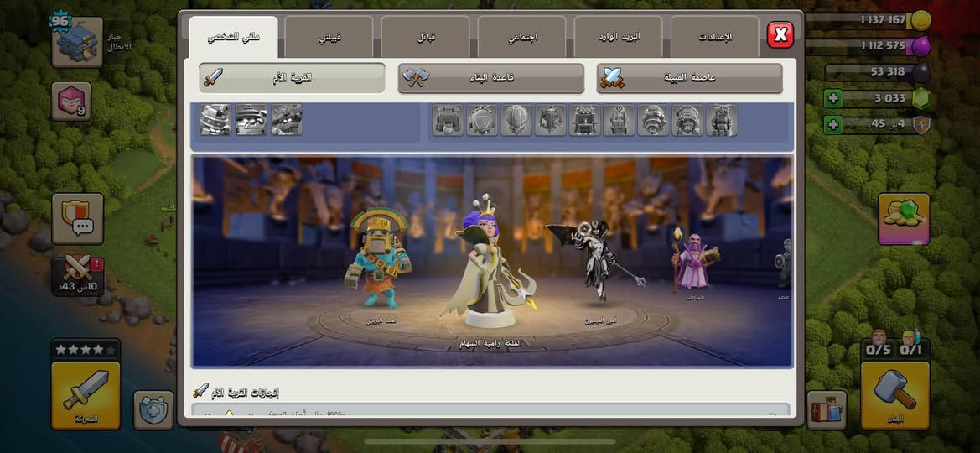Open the gem and coins shop offer
This screenshot has width=980, height=453.
[903, 218]
